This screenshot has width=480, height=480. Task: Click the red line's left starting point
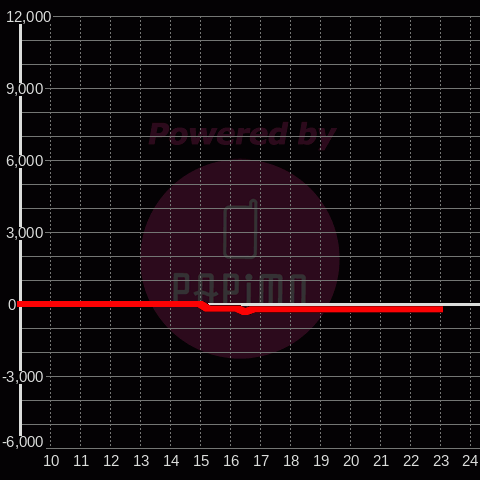click(20, 304)
